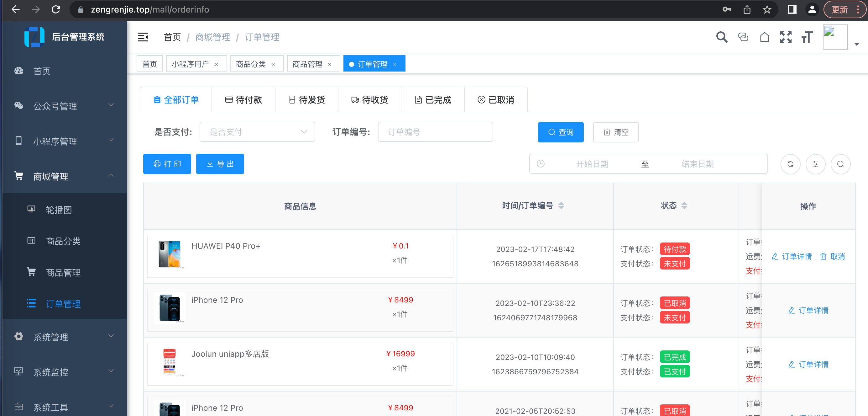
Task: Click the HUAWEI P40 Pro+ product thumbnail
Action: (170, 254)
